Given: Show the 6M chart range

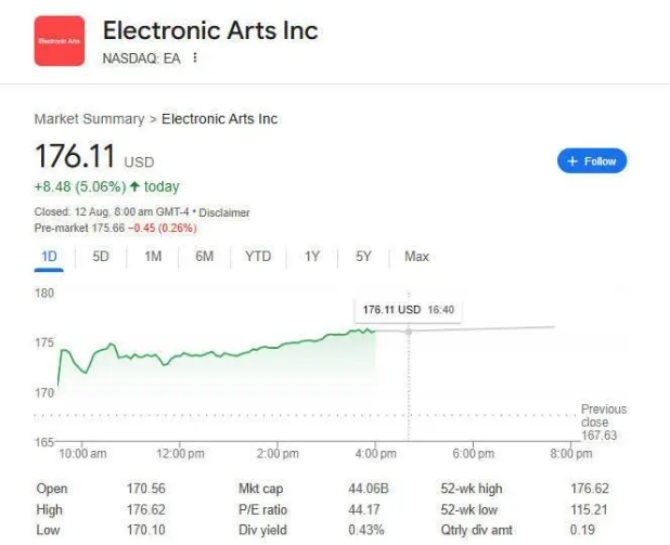Looking at the screenshot, I should [x=204, y=257].
